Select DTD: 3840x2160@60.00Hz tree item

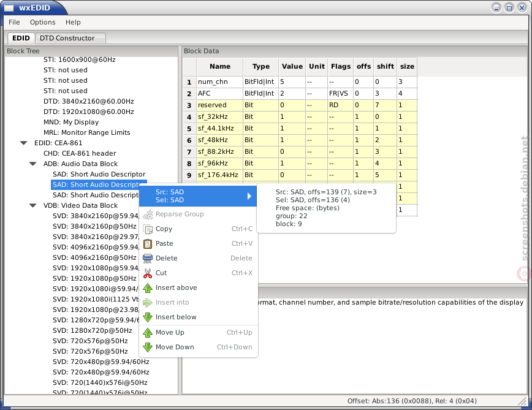[88, 101]
